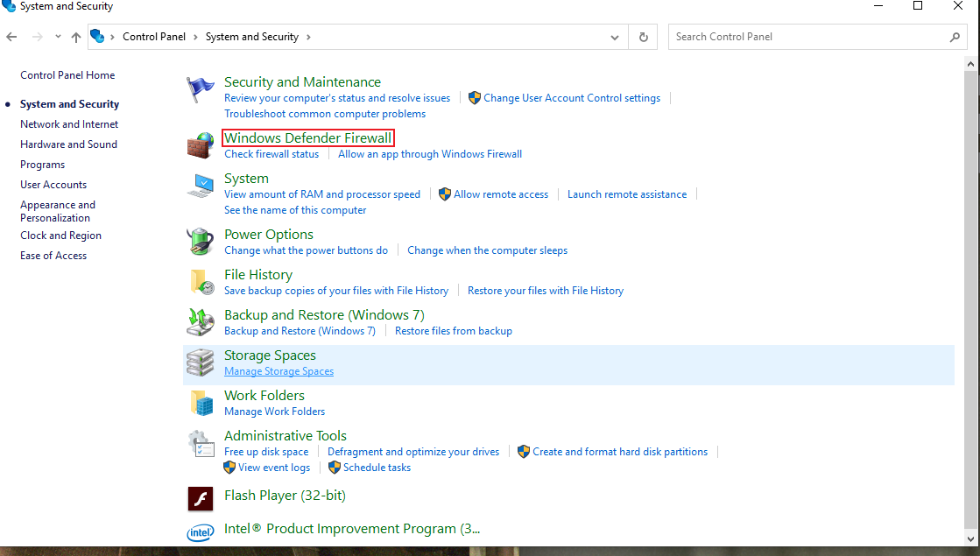Click the Power Options battery icon
Image resolution: width=980 pixels, height=556 pixels.
pyautogui.click(x=200, y=242)
